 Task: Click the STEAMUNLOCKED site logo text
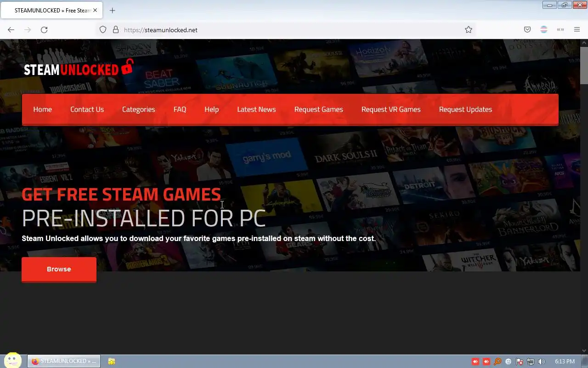pos(71,69)
